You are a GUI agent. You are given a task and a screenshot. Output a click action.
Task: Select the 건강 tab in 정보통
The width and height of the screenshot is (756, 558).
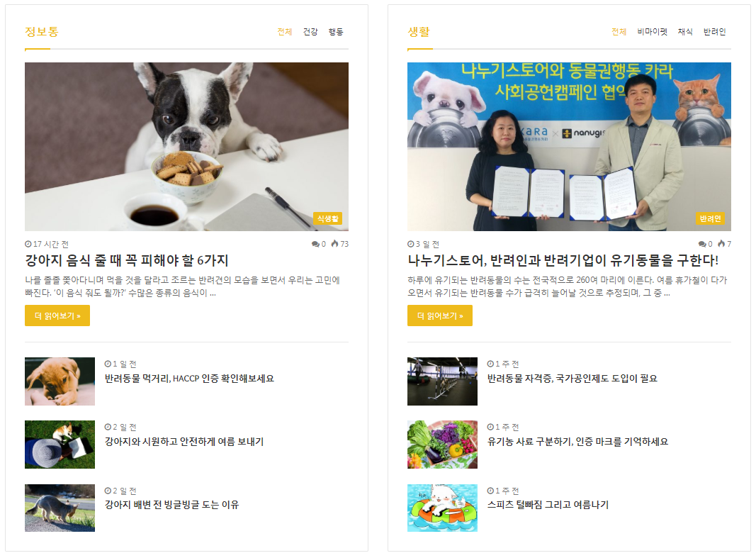pos(310,32)
